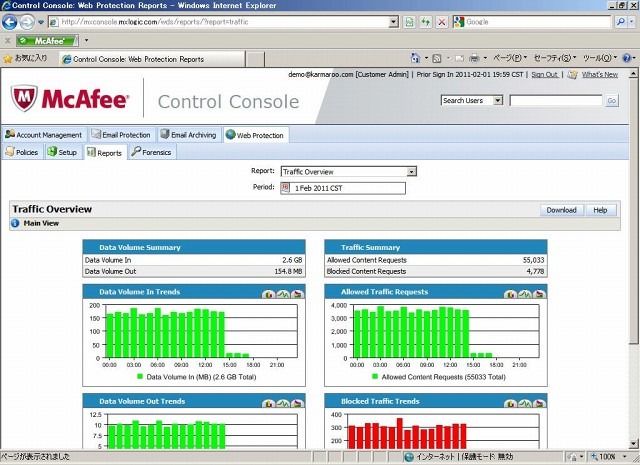Click the browser Forward arrow button
Image resolution: width=640 pixels, height=465 pixels.
click(x=27, y=22)
